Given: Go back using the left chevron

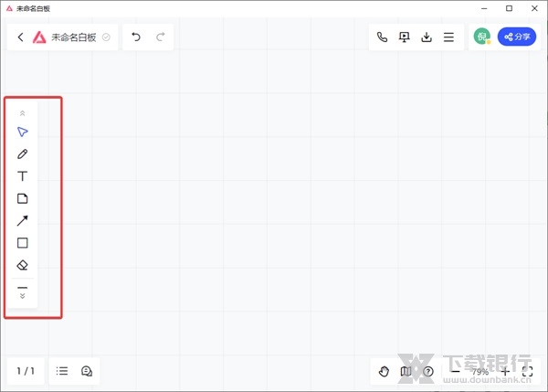Looking at the screenshot, I should pos(20,37).
